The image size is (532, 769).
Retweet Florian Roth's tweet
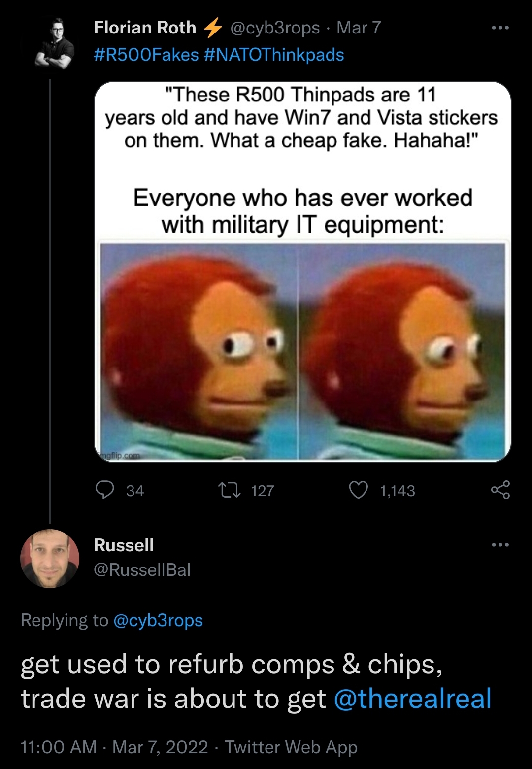(x=229, y=490)
